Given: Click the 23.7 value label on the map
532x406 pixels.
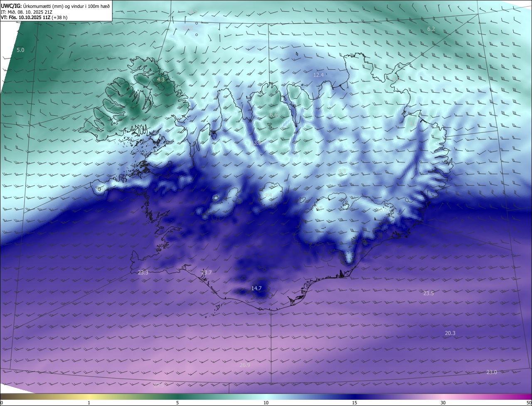Looking at the screenshot, I should [207, 273].
